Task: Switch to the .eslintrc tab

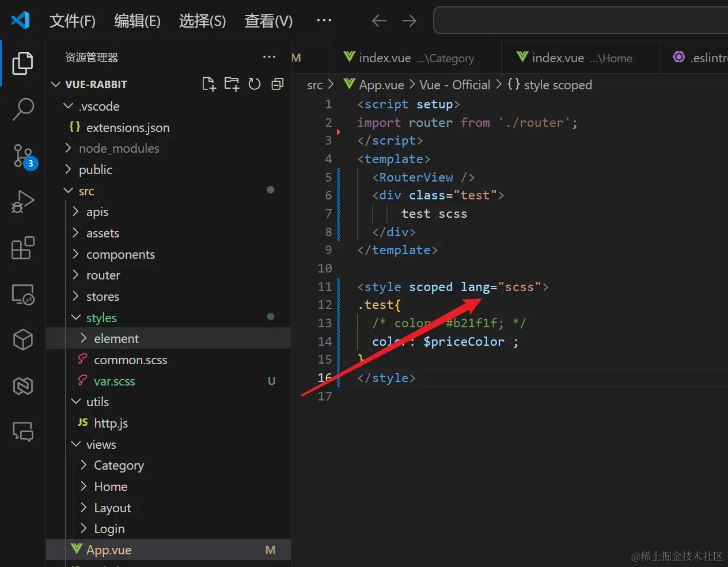Action: (694, 58)
